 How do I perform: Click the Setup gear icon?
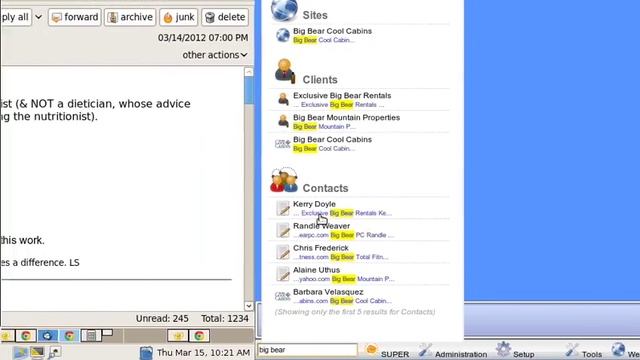(503, 349)
